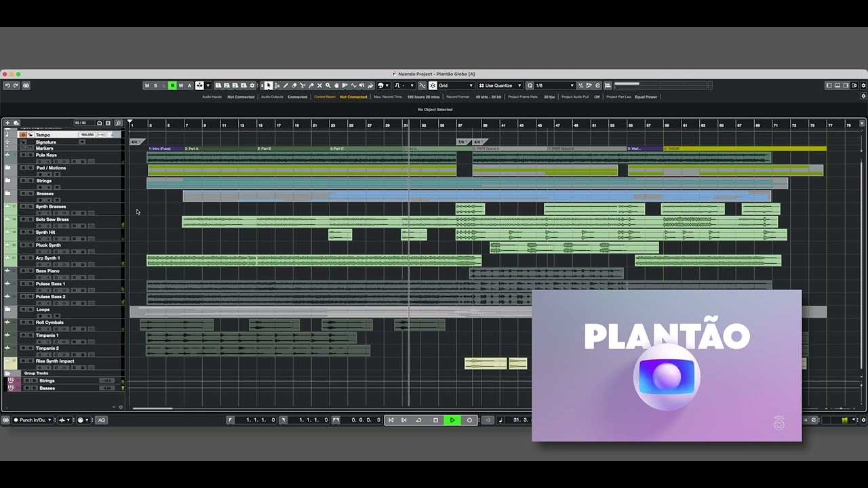The image size is (868, 488).
Task: Click the Redo arrow icon
Action: click(x=16, y=85)
